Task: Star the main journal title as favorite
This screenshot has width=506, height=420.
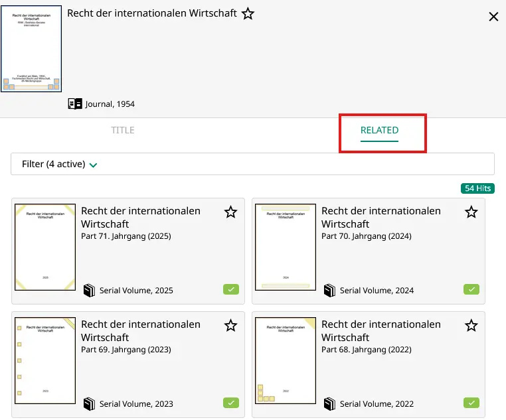Action: (x=248, y=14)
